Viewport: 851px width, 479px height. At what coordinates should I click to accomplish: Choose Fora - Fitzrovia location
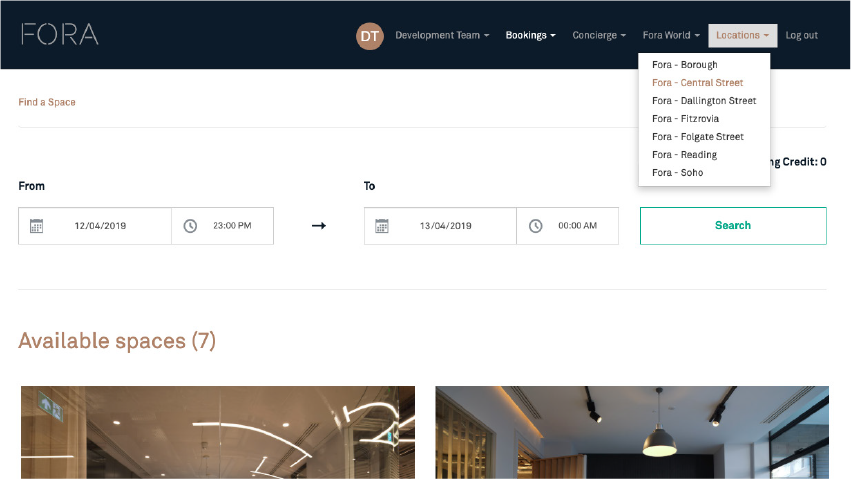pyautogui.click(x=685, y=118)
